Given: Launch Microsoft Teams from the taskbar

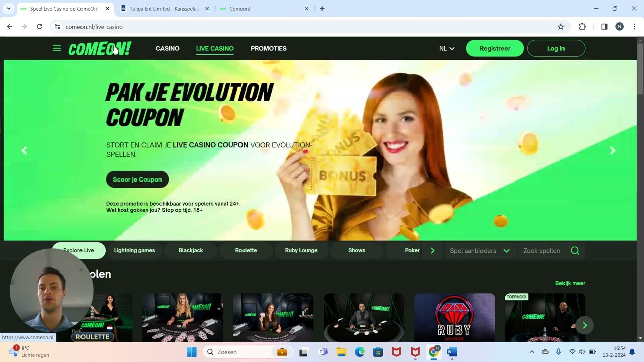Looking at the screenshot, I should 323,352.
